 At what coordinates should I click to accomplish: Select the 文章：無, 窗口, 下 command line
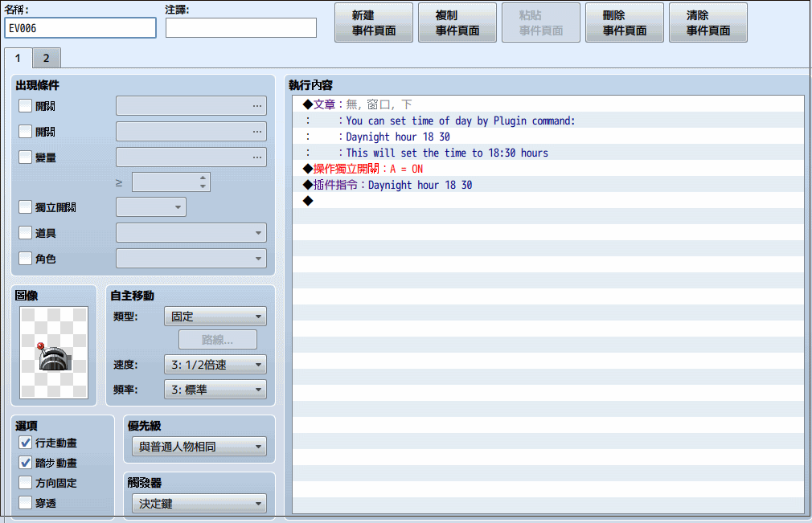(547, 104)
